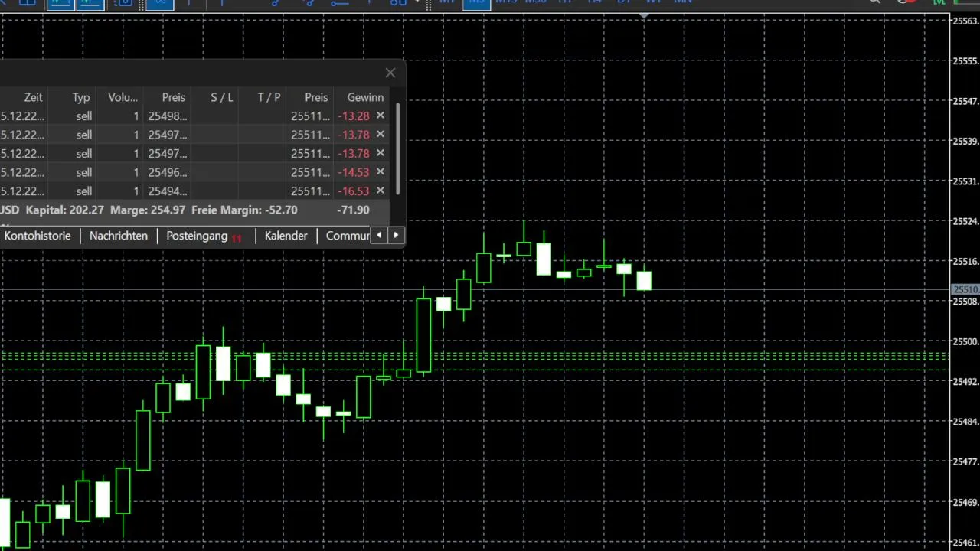This screenshot has width=980, height=551.
Task: Click the chart shift triangle marker at top
Action: [x=645, y=15]
